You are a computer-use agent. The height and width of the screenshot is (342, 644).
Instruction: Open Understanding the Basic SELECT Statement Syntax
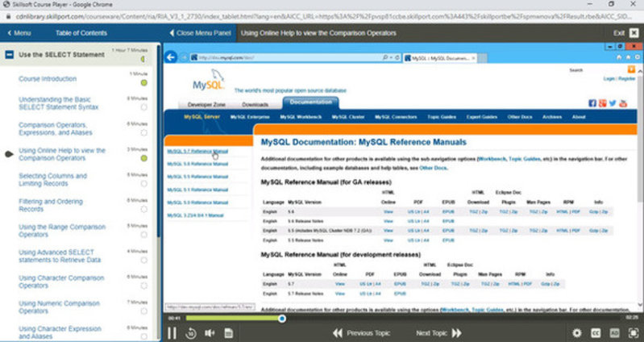(59, 103)
